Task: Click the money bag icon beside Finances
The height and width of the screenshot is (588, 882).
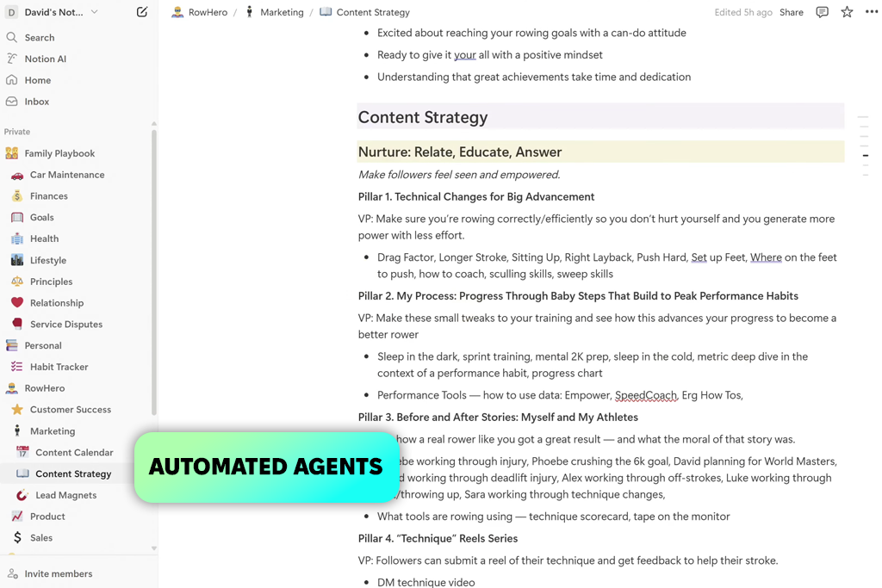Action: click(x=17, y=196)
